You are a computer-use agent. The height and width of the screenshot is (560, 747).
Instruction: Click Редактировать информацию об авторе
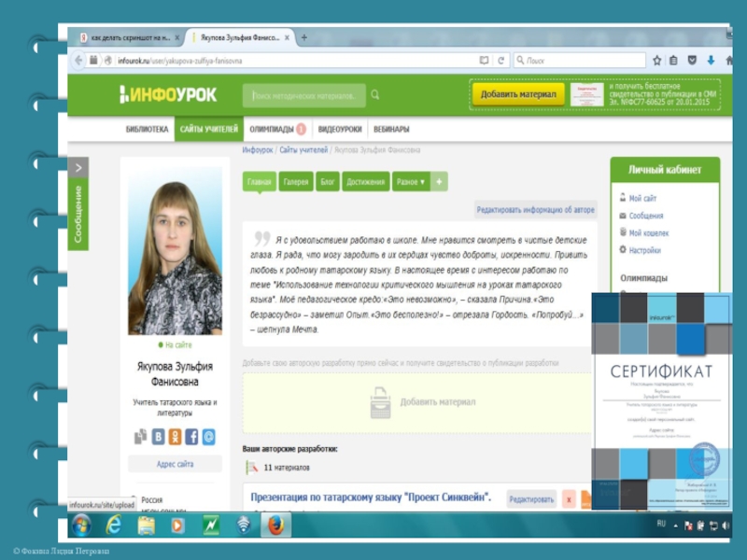pyautogui.click(x=535, y=209)
